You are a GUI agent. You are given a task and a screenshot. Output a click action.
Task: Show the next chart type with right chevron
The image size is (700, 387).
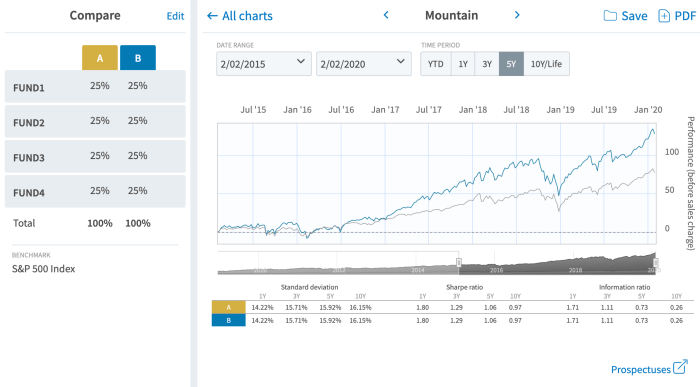tap(517, 15)
